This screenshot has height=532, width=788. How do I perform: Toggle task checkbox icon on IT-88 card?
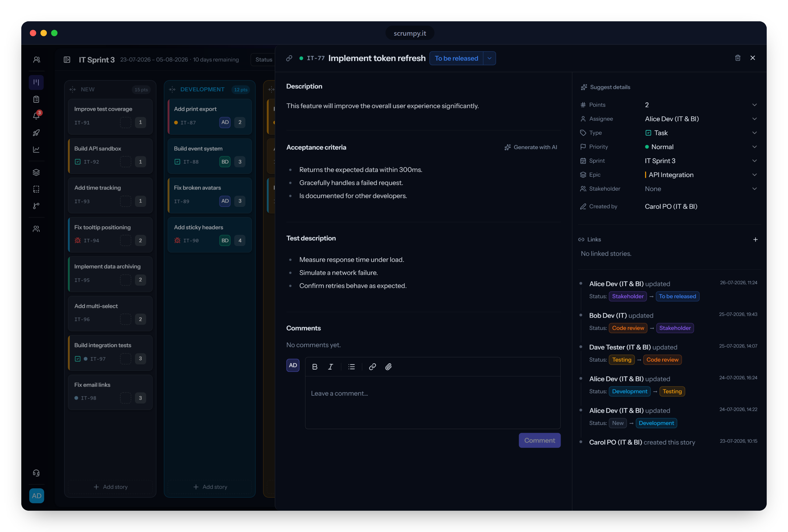click(177, 162)
